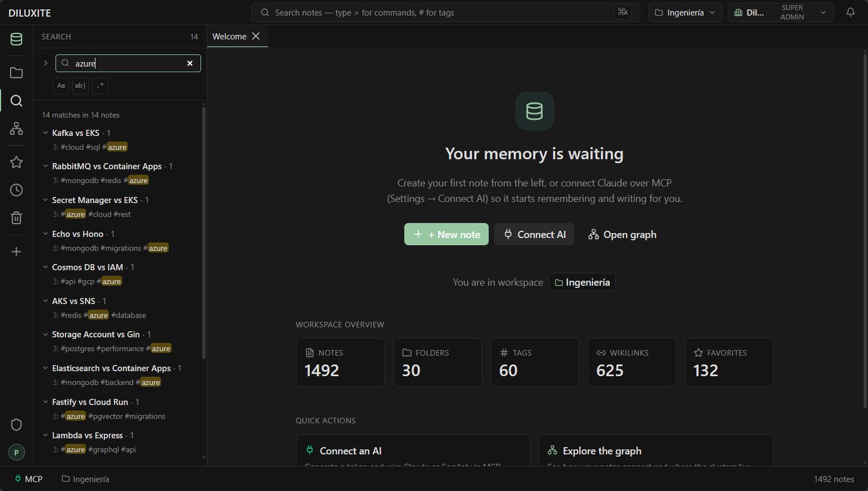The height and width of the screenshot is (491, 868).
Task: Collapse the Secret Manager vs EKS result
Action: [x=45, y=200]
